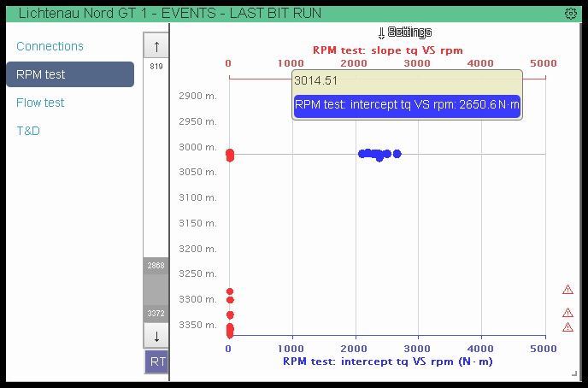This screenshot has height=388, width=588.
Task: Click the warning triangle near 3355 m
Action: [567, 327]
